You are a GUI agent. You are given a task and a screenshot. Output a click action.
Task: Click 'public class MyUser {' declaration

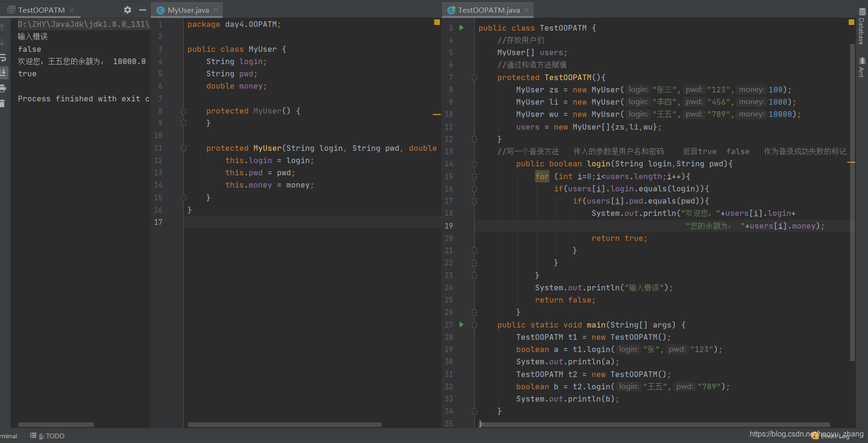click(x=236, y=49)
